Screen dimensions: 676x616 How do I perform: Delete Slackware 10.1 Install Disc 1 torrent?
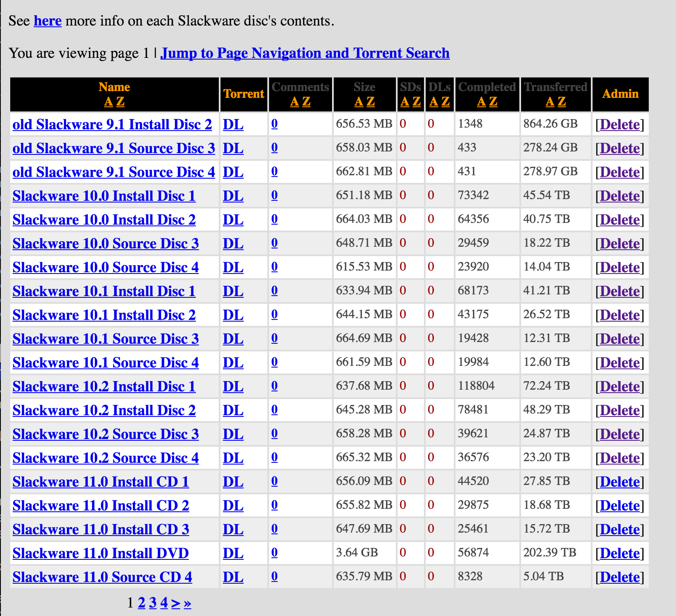620,291
